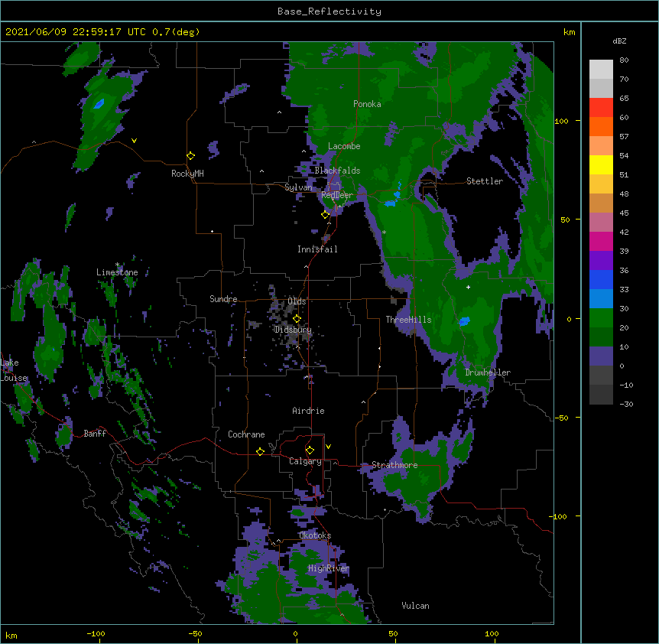Pick the red 60-65 dBZ legend swatch
The height and width of the screenshot is (644, 659).
coord(601,108)
